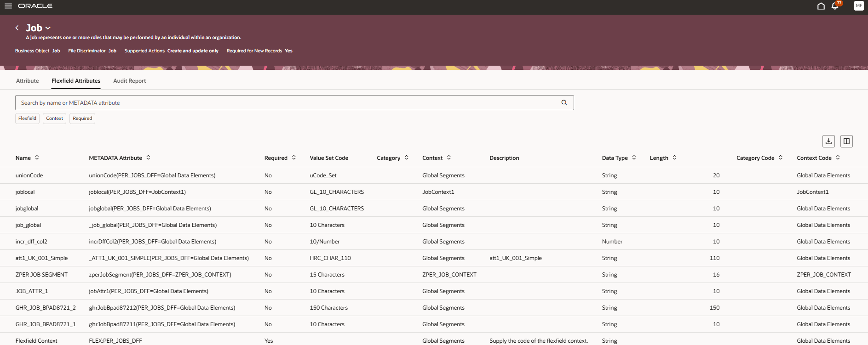
Task: Select the ZPER JOB SEGMENT row name
Action: (x=41, y=275)
